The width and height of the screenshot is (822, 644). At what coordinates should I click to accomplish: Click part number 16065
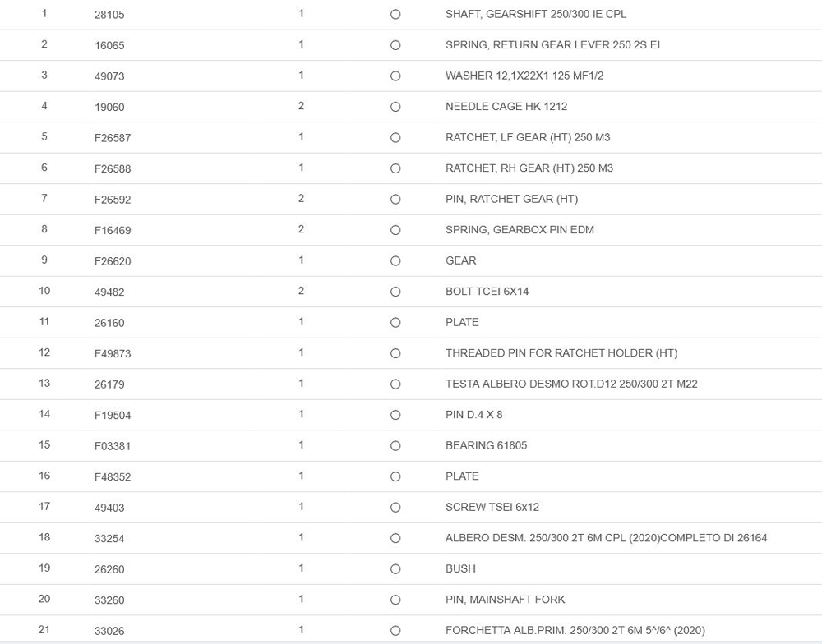pyautogui.click(x=109, y=45)
